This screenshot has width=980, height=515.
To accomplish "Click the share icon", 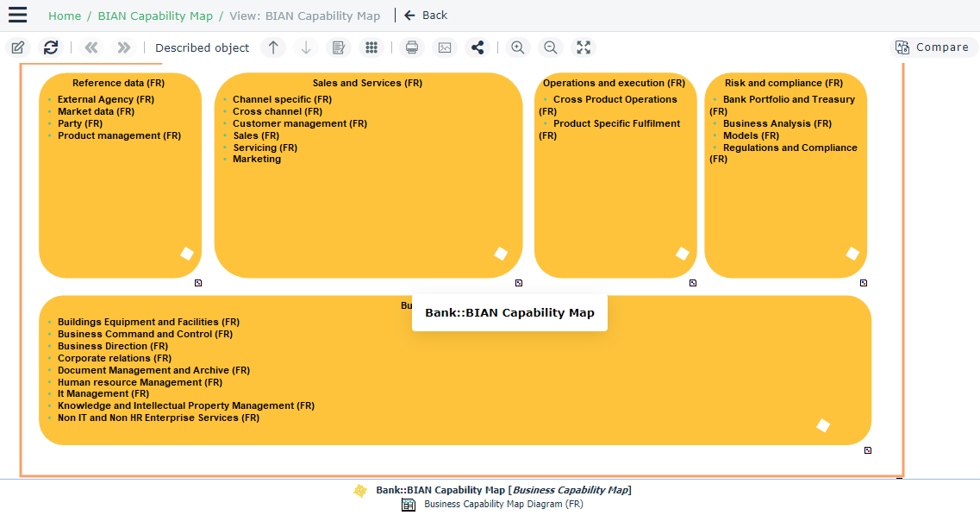I will coord(478,47).
